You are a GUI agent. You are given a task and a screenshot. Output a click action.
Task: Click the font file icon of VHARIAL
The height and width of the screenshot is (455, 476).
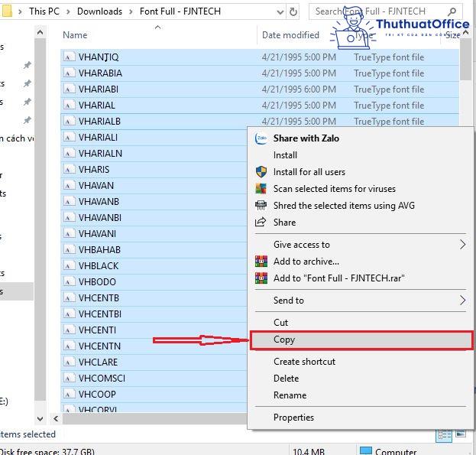point(69,105)
